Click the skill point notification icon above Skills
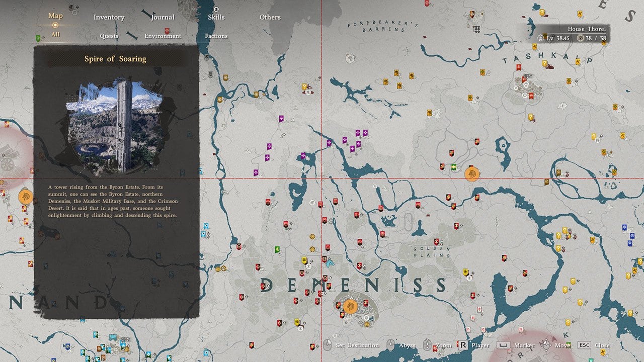The image size is (644, 362). [x=216, y=9]
